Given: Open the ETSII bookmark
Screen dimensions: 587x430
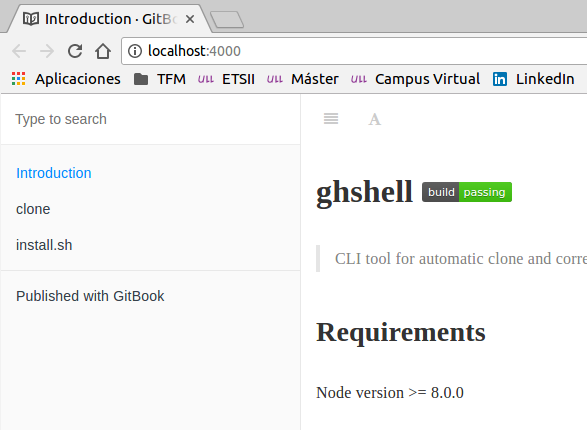Looking at the screenshot, I should tap(226, 79).
